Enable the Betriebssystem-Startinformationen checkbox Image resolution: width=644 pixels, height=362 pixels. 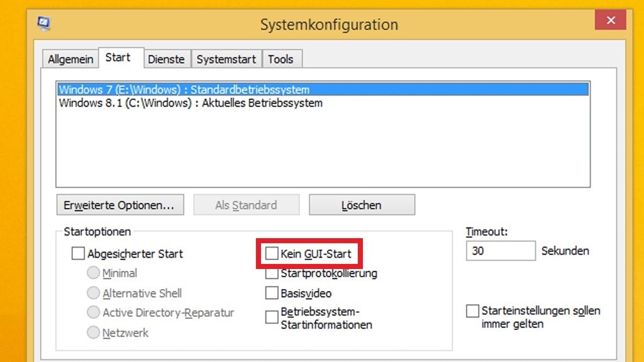pyautogui.click(x=272, y=317)
